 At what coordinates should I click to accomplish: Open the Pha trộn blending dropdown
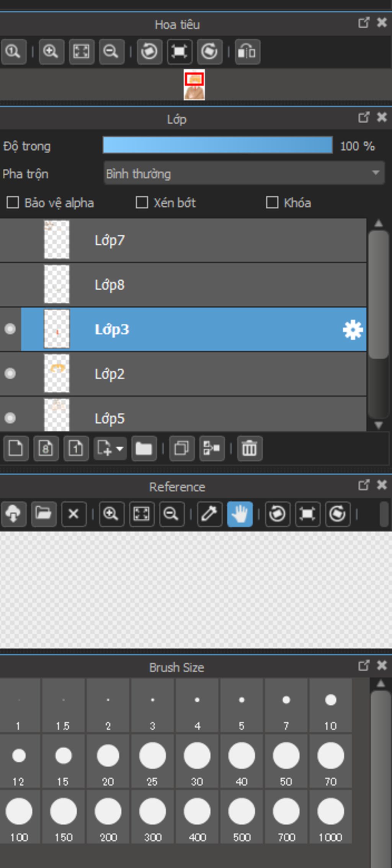click(x=244, y=174)
